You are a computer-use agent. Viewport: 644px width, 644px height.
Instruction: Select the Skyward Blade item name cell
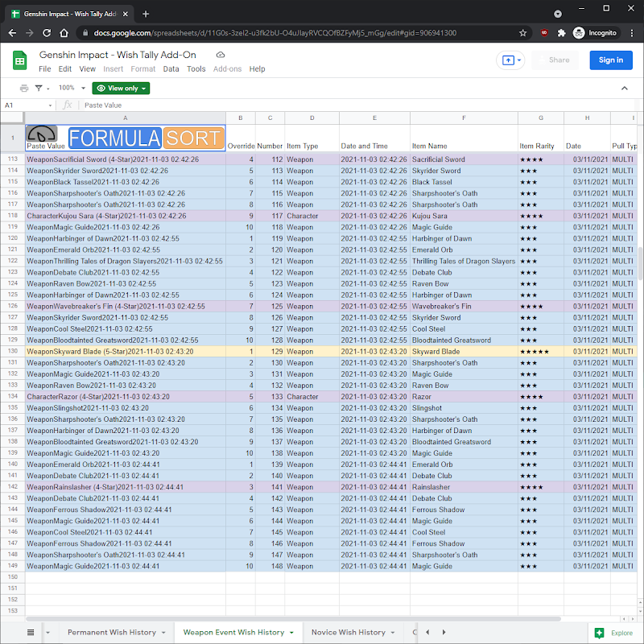pyautogui.click(x=464, y=352)
